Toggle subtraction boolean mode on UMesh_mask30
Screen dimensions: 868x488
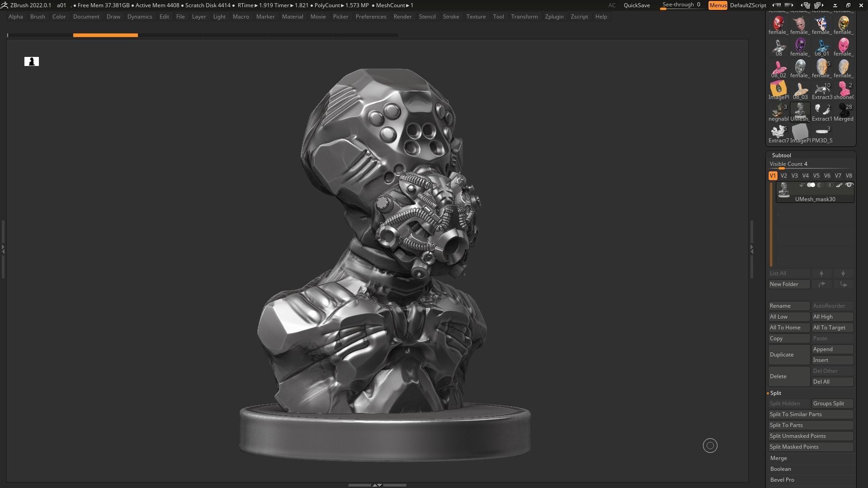[x=821, y=185]
